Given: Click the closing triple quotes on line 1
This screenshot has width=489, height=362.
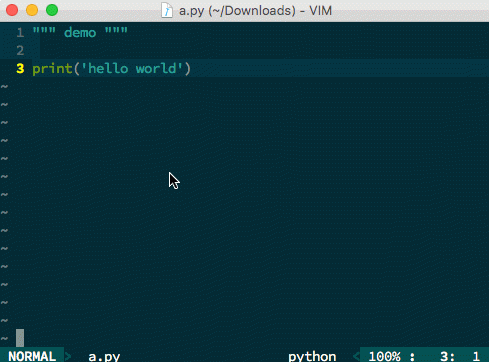Looking at the screenshot, I should [x=116, y=30].
